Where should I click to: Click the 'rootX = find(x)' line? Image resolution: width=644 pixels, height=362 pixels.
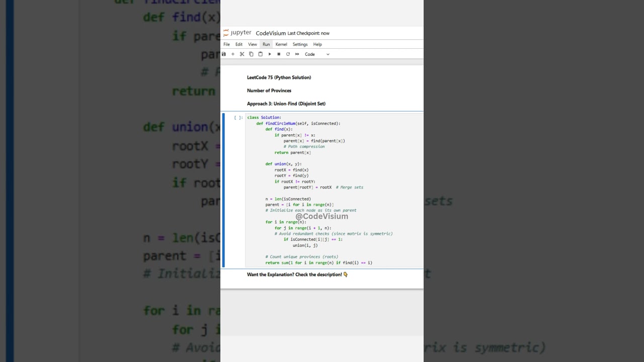(x=291, y=170)
